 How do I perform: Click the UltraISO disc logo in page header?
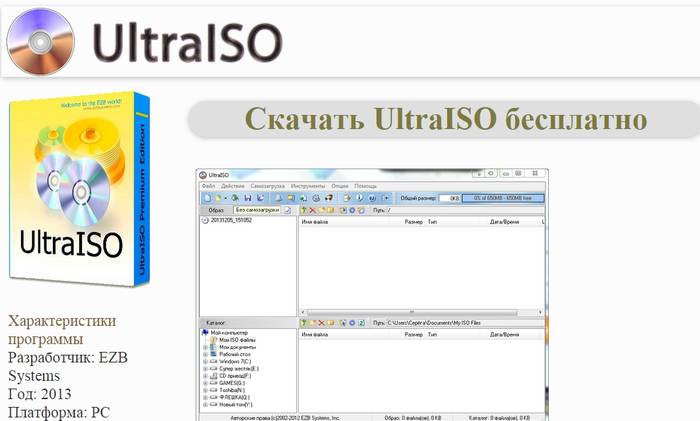(x=40, y=41)
